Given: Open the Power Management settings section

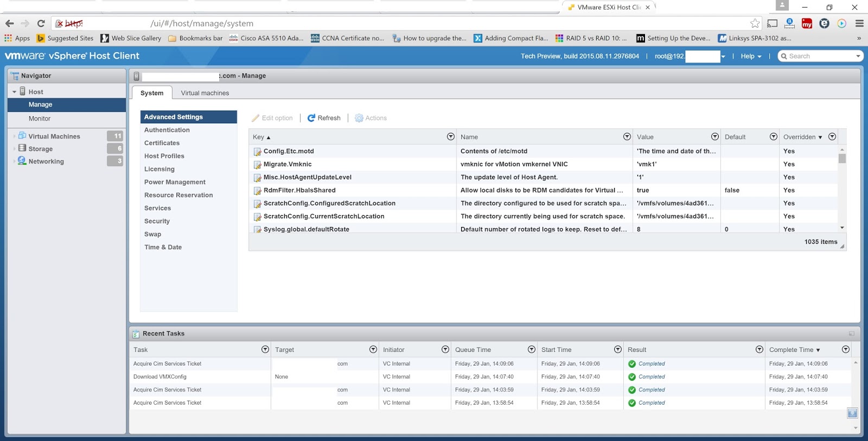Looking at the screenshot, I should tap(188, 182).
